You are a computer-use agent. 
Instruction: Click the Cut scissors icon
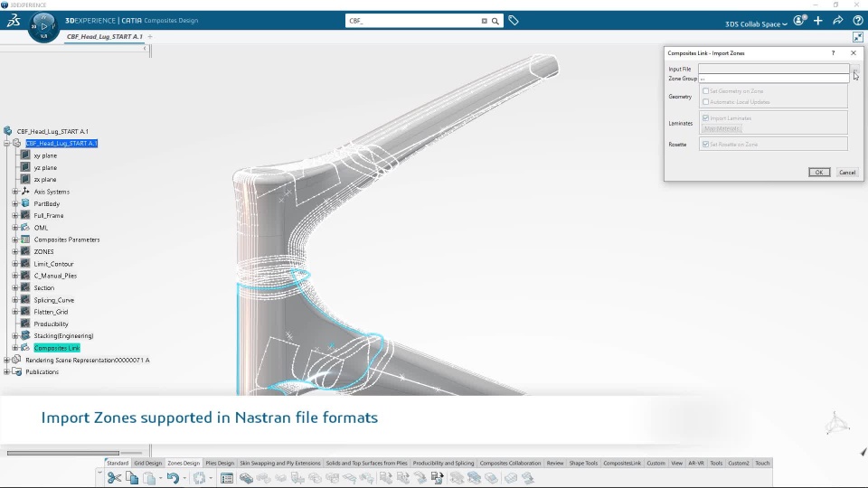tap(114, 477)
